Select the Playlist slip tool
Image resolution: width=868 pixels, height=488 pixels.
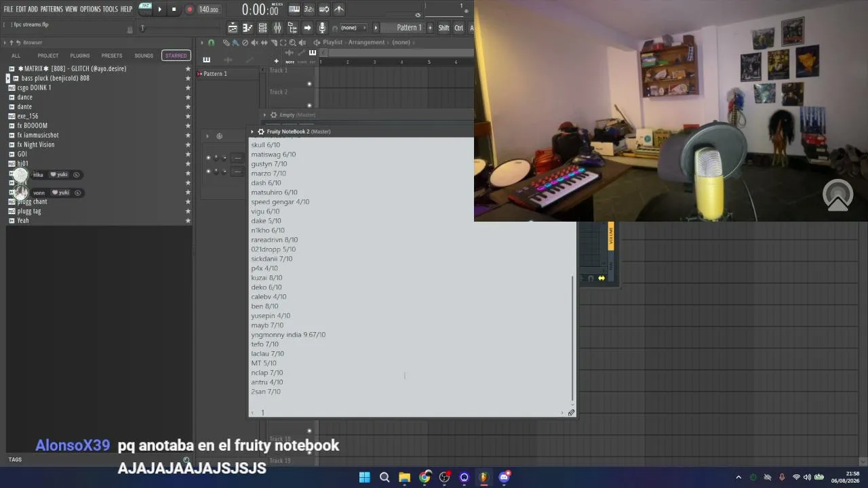pyautogui.click(x=264, y=43)
